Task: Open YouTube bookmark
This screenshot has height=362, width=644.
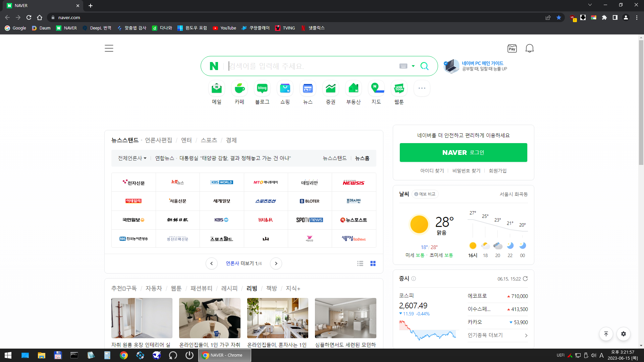Action: click(224, 28)
